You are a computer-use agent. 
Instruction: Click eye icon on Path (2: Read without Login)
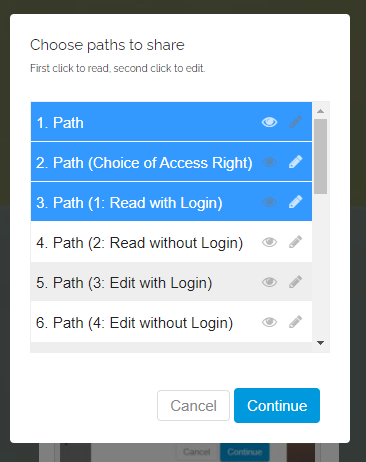tap(269, 242)
